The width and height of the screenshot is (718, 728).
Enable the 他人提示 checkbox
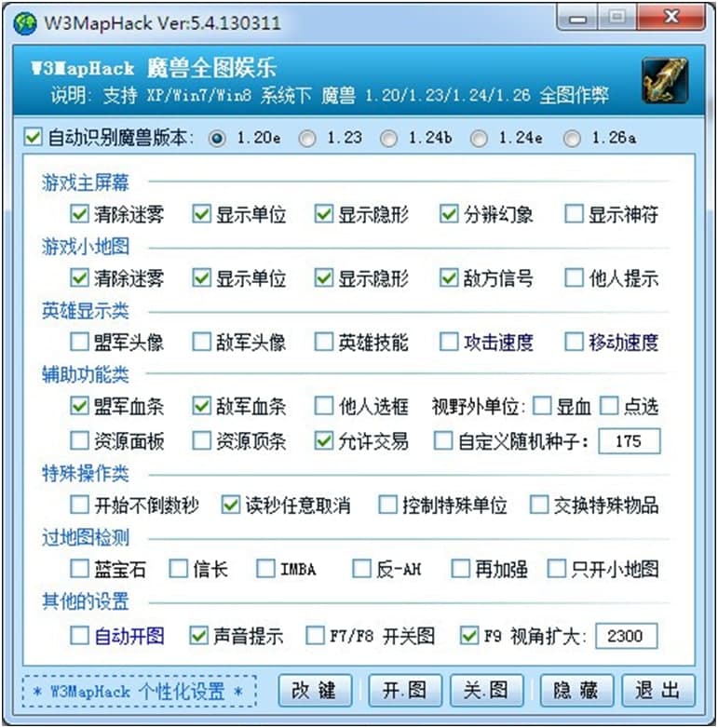pyautogui.click(x=574, y=278)
